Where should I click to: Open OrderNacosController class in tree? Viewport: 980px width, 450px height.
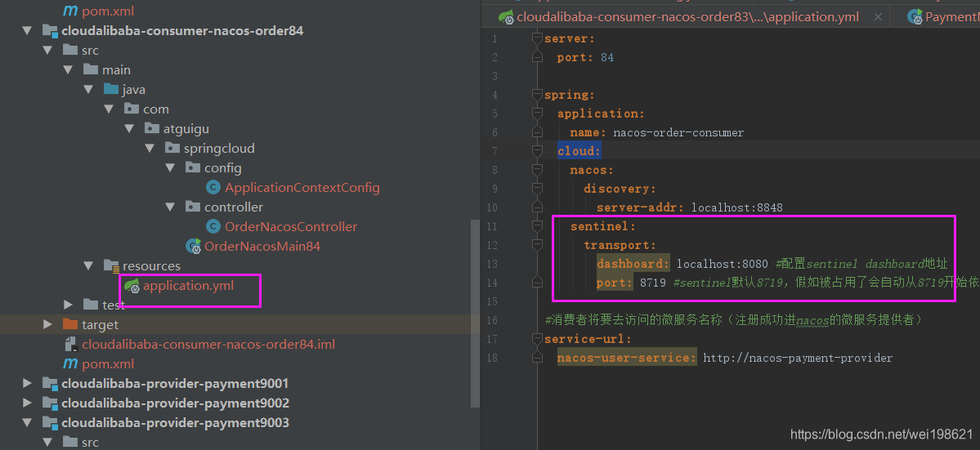[291, 226]
